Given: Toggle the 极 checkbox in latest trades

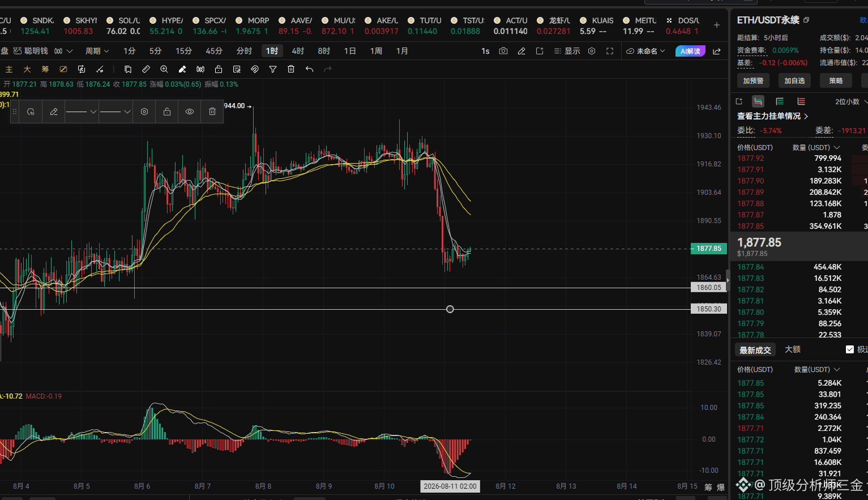Looking at the screenshot, I should (x=850, y=349).
